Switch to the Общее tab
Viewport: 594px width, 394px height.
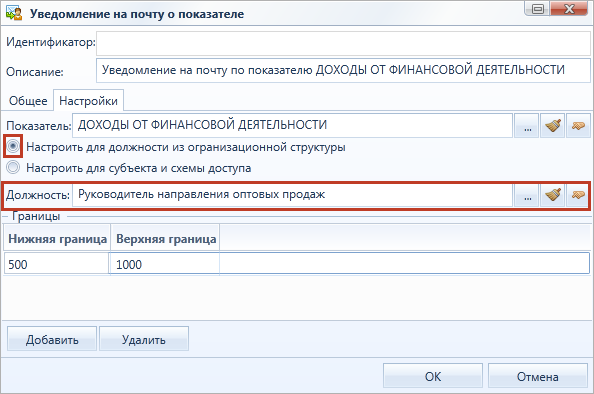coord(28,101)
